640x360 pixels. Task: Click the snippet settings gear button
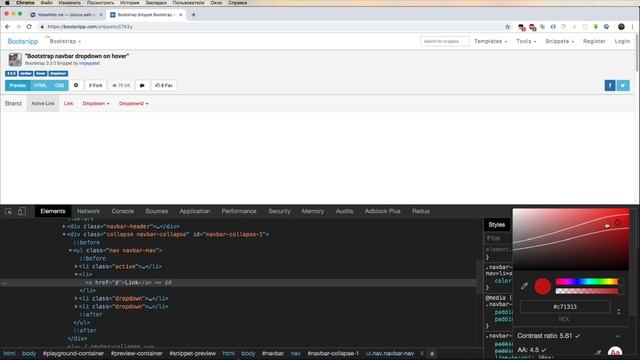point(76,85)
